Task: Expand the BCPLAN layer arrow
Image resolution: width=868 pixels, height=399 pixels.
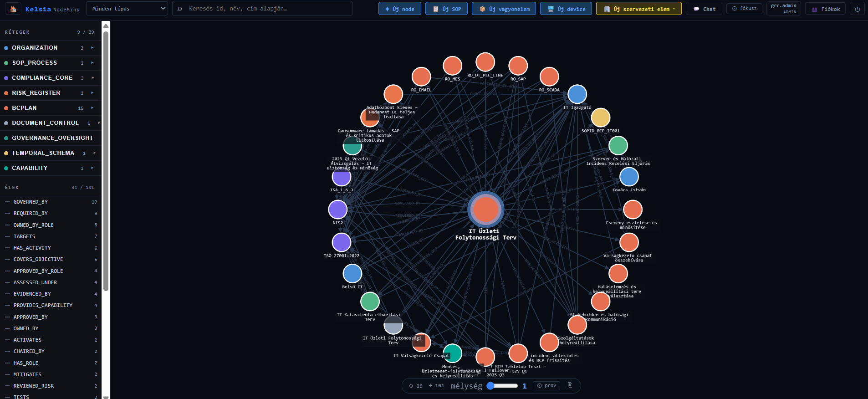Action: pyautogui.click(x=92, y=108)
